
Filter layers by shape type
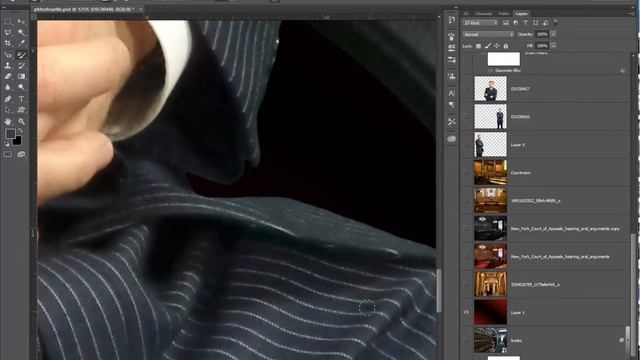(x=535, y=23)
